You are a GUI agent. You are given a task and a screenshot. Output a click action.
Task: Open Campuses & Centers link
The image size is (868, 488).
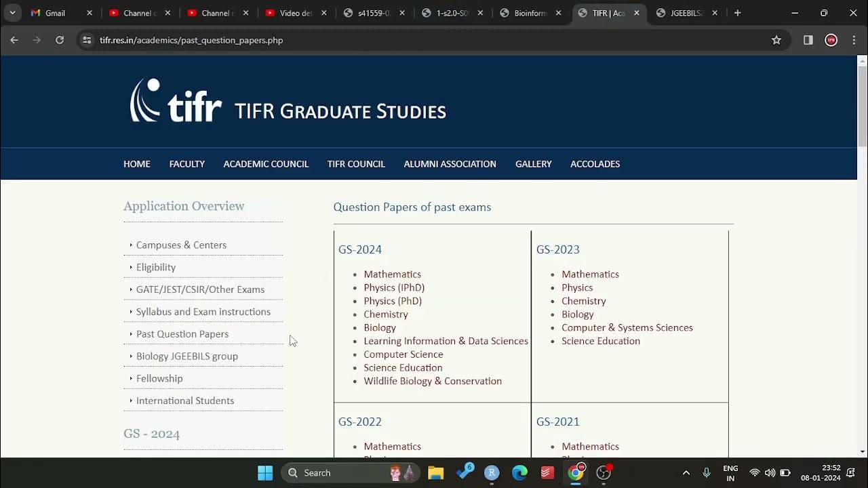181,245
